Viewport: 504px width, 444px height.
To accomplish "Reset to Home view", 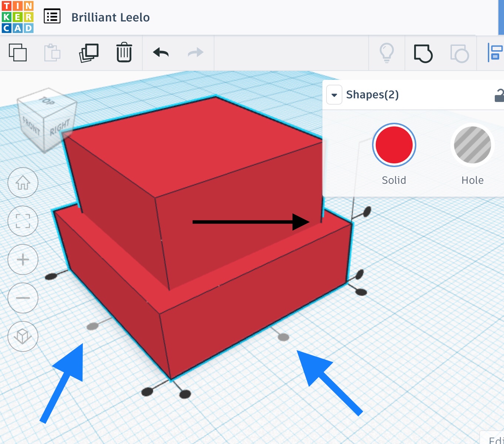I will (x=23, y=183).
